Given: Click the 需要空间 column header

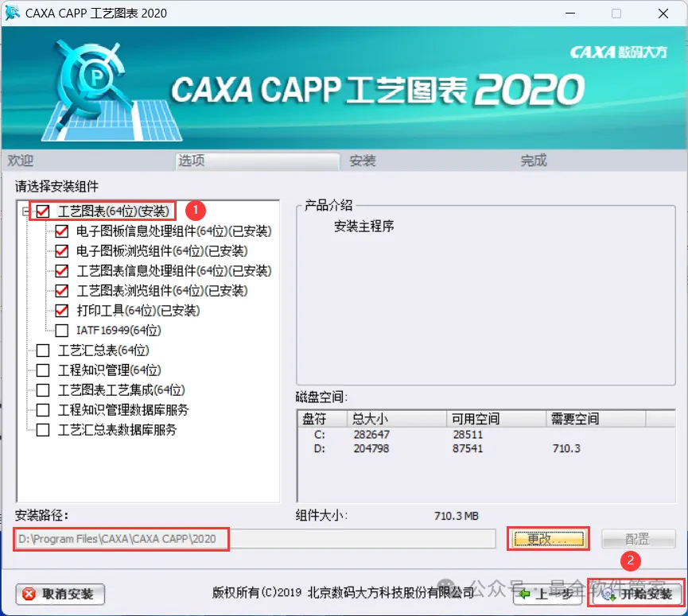Looking at the screenshot, I should point(596,419).
